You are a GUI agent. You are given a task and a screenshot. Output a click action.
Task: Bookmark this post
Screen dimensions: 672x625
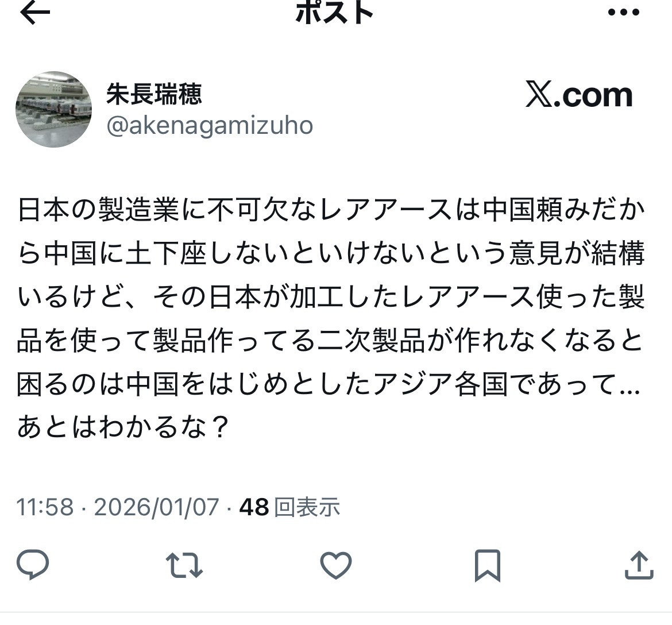point(487,565)
